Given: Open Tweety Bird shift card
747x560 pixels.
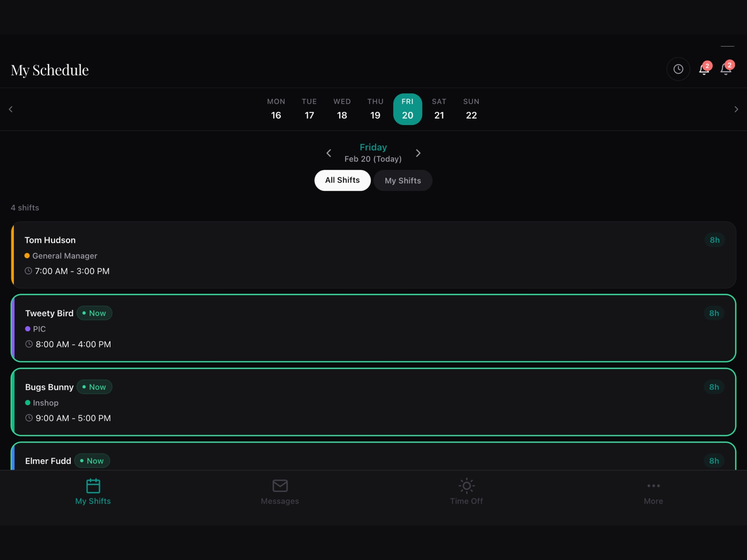Looking at the screenshot, I should 373,328.
